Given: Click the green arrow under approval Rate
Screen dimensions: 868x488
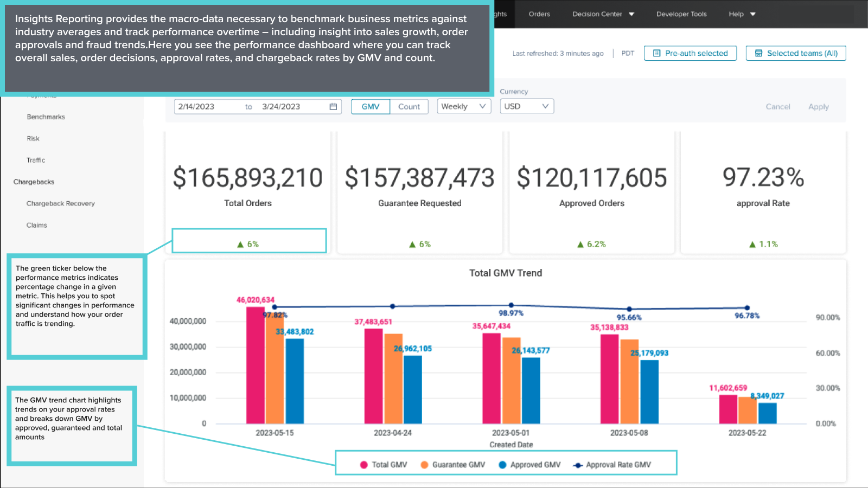Looking at the screenshot, I should 752,245.
